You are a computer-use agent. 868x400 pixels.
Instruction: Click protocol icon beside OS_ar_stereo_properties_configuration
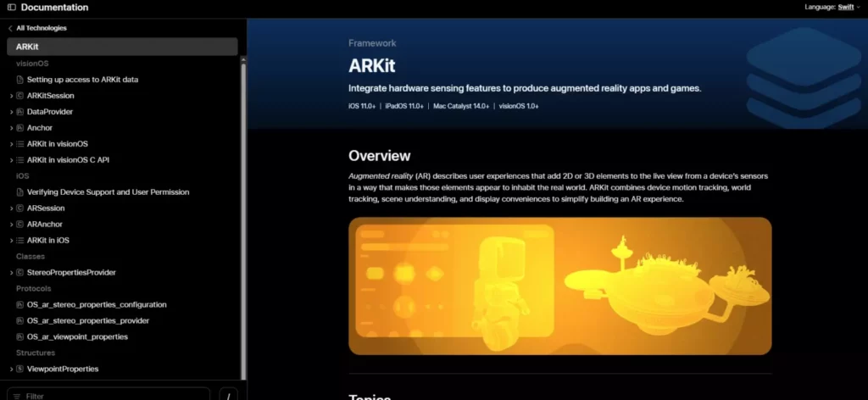point(20,304)
